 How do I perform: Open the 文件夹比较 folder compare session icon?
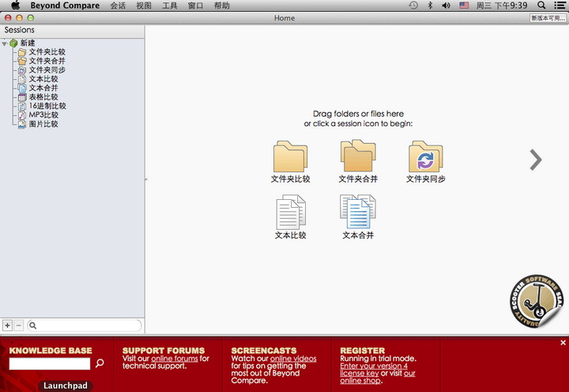(290, 156)
